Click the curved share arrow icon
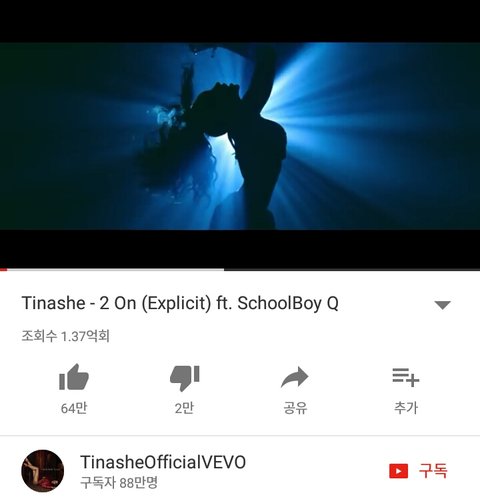The height and width of the screenshot is (501, 480). [x=295, y=377]
